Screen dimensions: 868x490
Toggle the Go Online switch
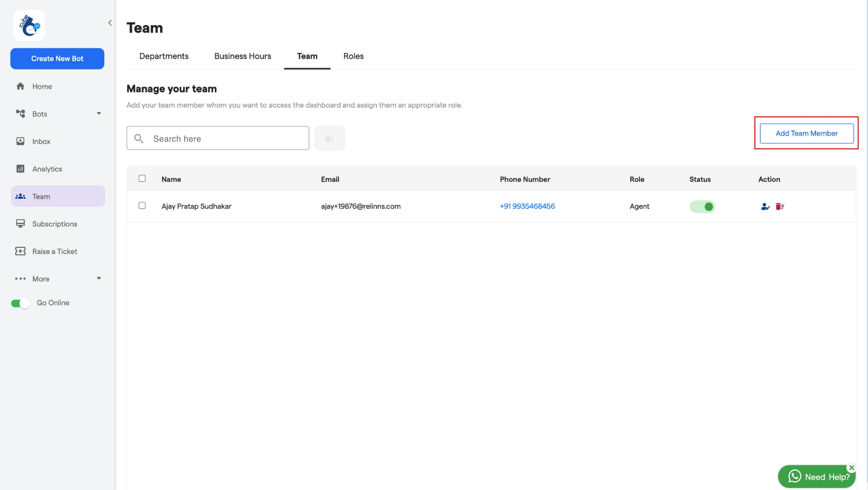20,303
